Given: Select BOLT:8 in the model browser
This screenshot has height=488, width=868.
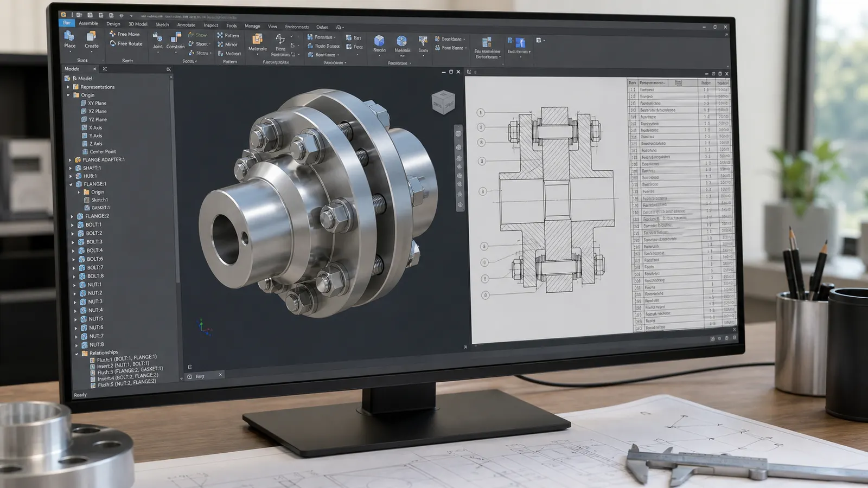Looking at the screenshot, I should click(x=91, y=276).
